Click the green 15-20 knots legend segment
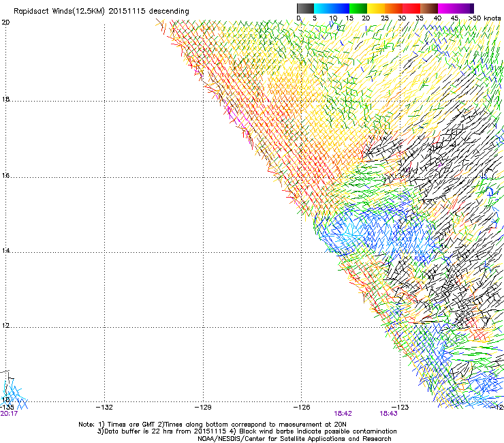 [358, 8]
